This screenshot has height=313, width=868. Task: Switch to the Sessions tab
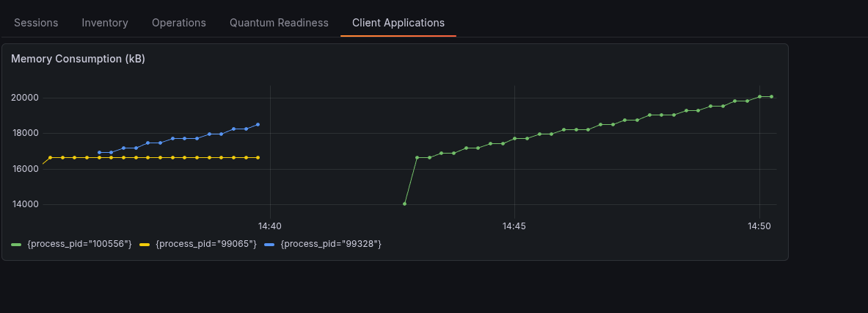tap(36, 23)
